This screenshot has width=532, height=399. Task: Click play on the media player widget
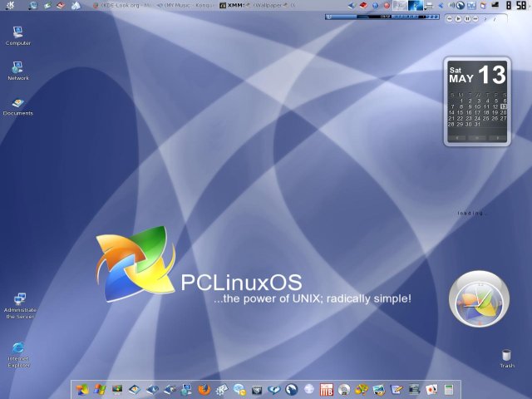pos(458,19)
